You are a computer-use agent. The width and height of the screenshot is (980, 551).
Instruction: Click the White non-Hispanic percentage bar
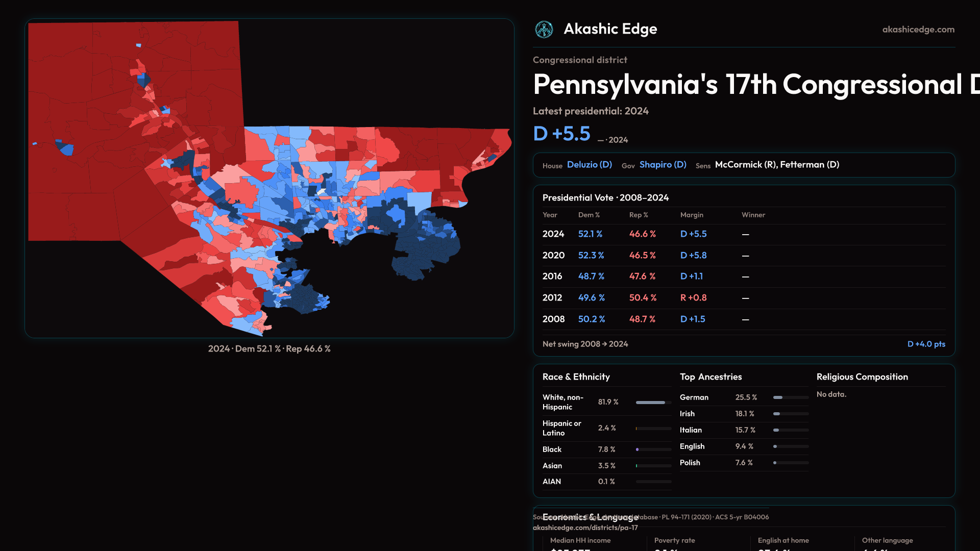(653, 403)
